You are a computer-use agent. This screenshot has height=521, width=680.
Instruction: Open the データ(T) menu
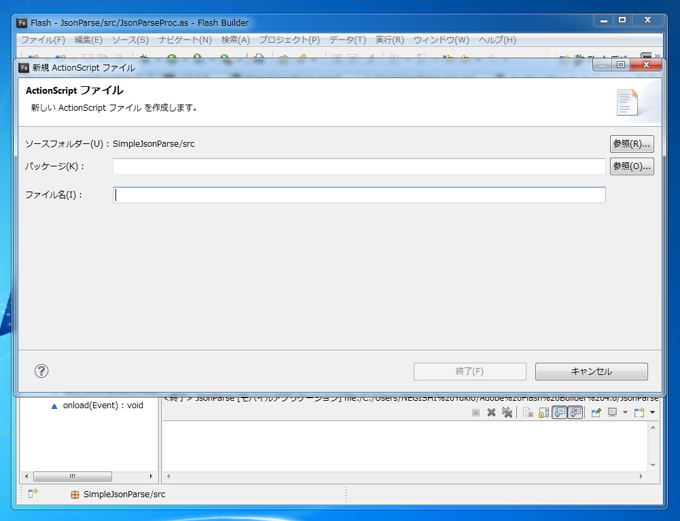click(347, 40)
